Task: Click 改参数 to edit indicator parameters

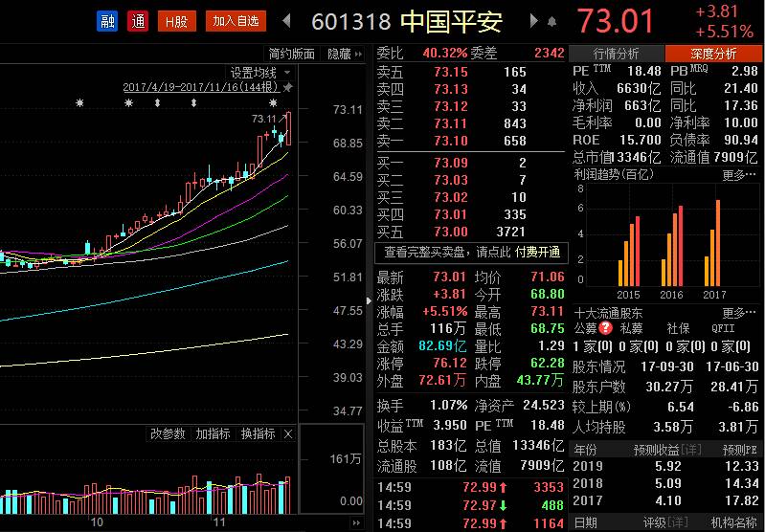Action: coord(168,433)
